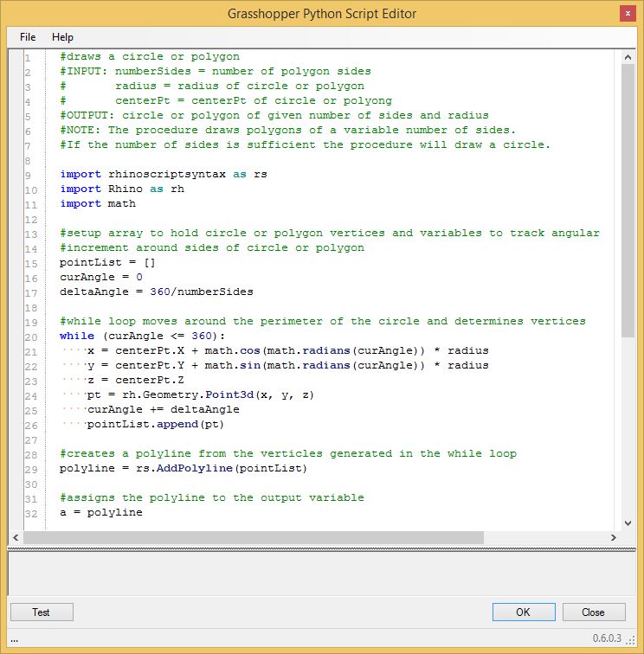This screenshot has width=644, height=654.
Task: Click the 'z = centerPt.Z' line
Action: click(136, 380)
